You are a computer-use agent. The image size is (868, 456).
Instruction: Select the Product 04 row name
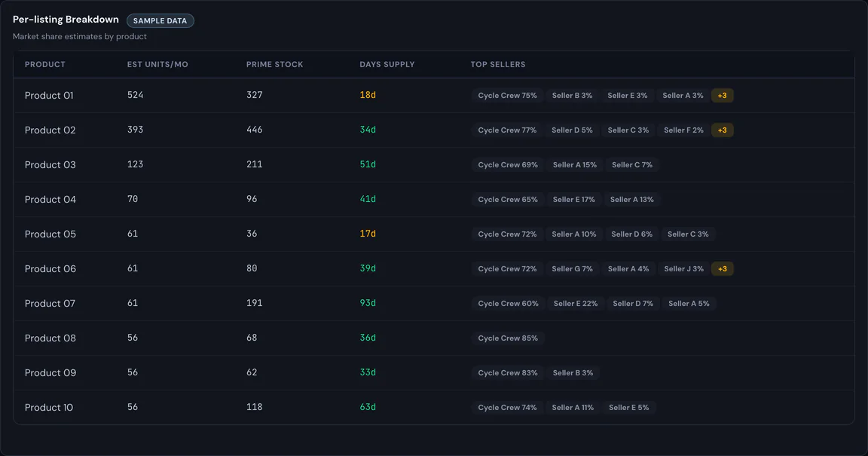pyautogui.click(x=50, y=200)
